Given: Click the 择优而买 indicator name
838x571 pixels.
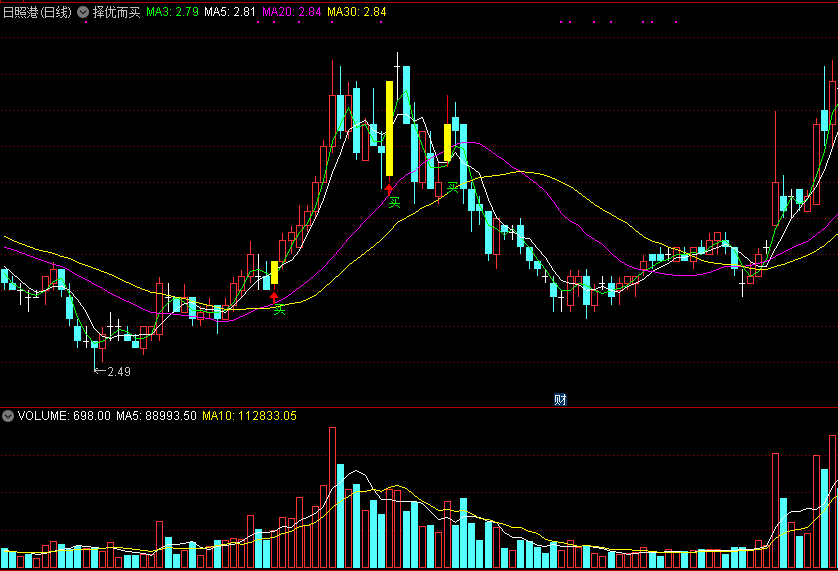Looking at the screenshot, I should [x=117, y=12].
